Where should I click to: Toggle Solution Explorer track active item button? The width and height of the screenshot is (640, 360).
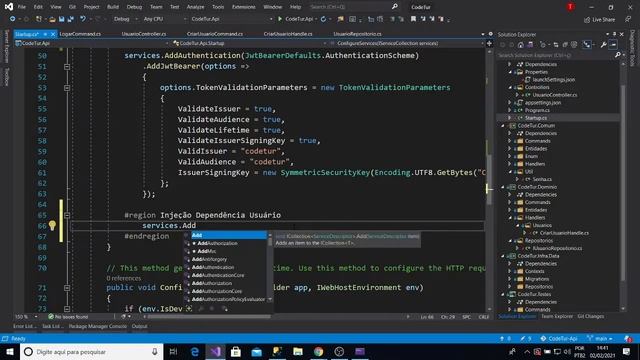click(587, 45)
